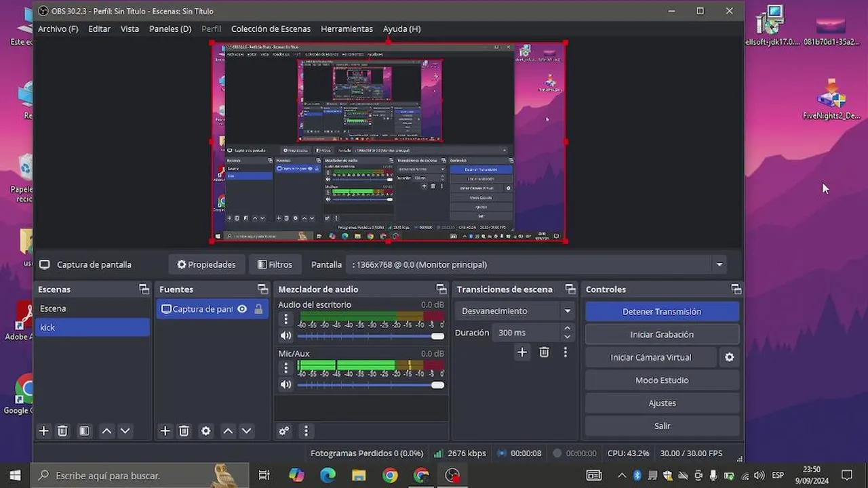Lock the Captura de pantalla source
The height and width of the screenshot is (488, 868).
[258, 309]
